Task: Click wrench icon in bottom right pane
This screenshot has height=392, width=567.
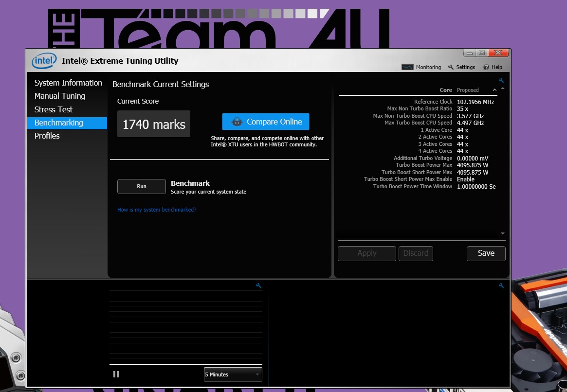Action: (501, 285)
